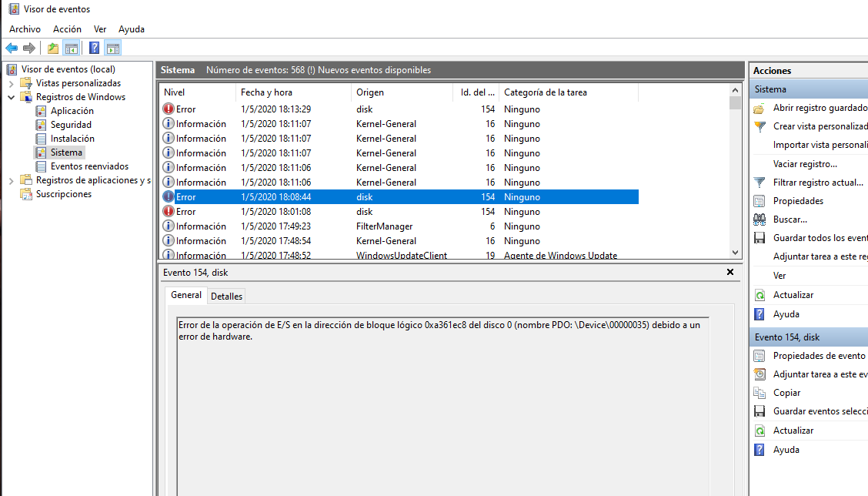
Task: Click the Actualizar icon under Evento 154
Action: pyautogui.click(x=759, y=431)
